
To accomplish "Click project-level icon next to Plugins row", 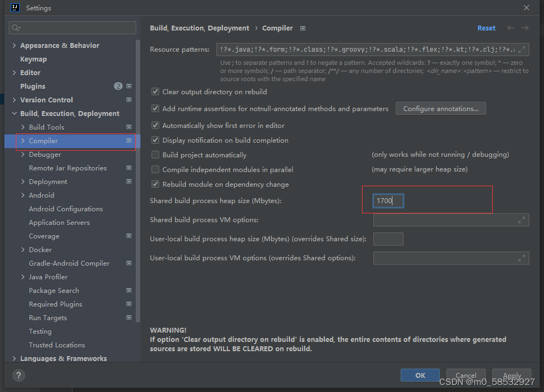I will [x=129, y=86].
